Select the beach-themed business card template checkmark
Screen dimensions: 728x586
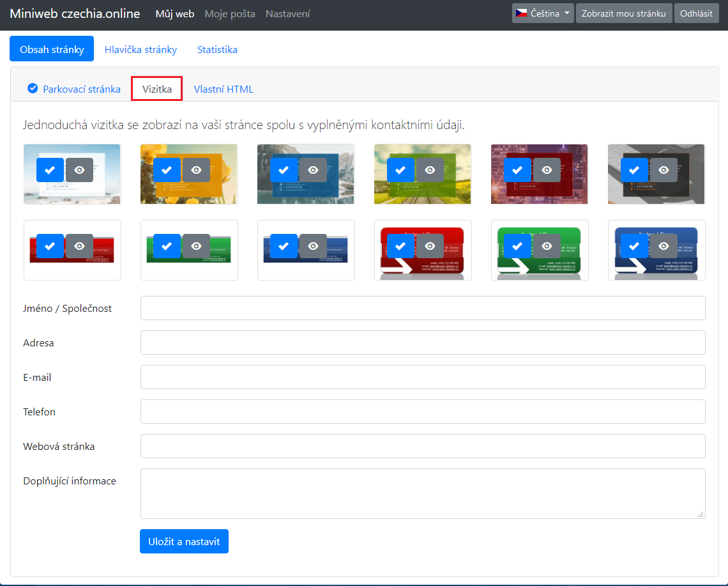50,170
